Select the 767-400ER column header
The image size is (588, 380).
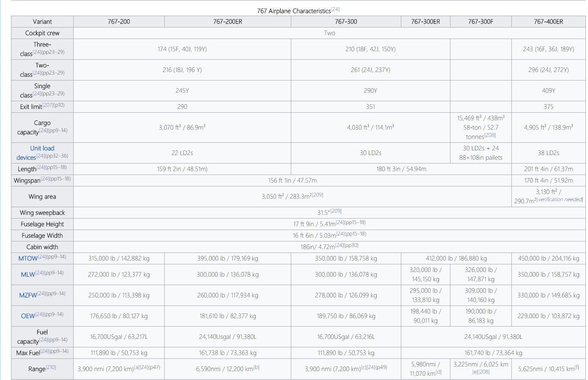(549, 22)
